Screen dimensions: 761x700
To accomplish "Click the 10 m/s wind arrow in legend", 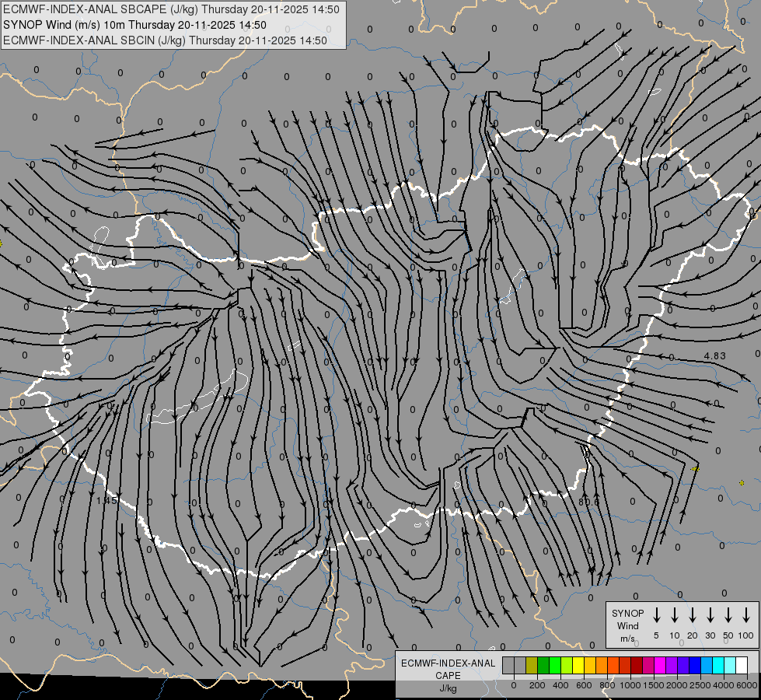I will [675, 614].
